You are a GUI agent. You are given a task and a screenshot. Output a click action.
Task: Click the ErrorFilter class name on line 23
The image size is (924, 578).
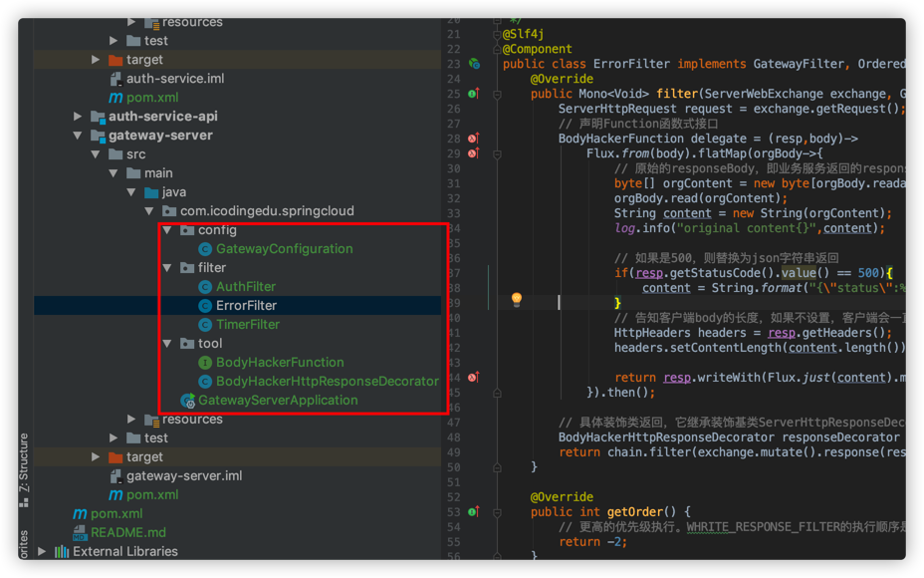click(x=631, y=64)
